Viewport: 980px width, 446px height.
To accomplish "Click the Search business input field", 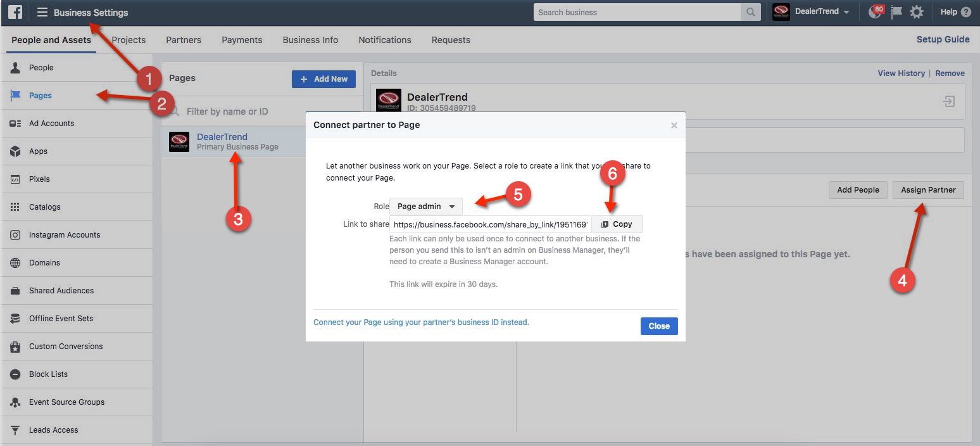I will coord(638,12).
